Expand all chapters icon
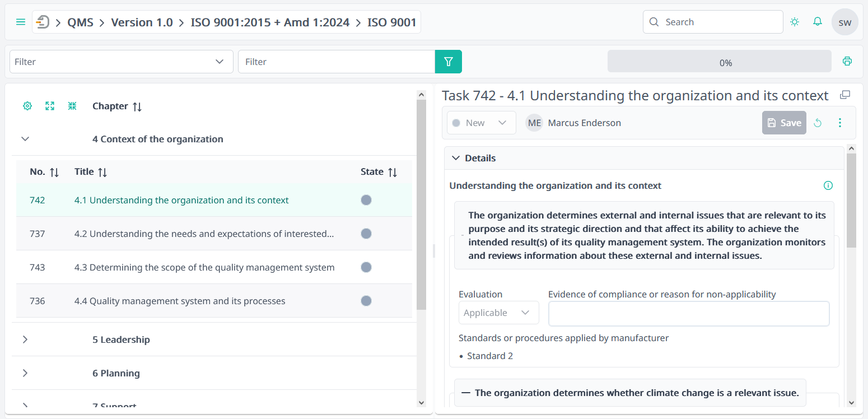Screen dimensions: 868x419 pyautogui.click(x=50, y=106)
